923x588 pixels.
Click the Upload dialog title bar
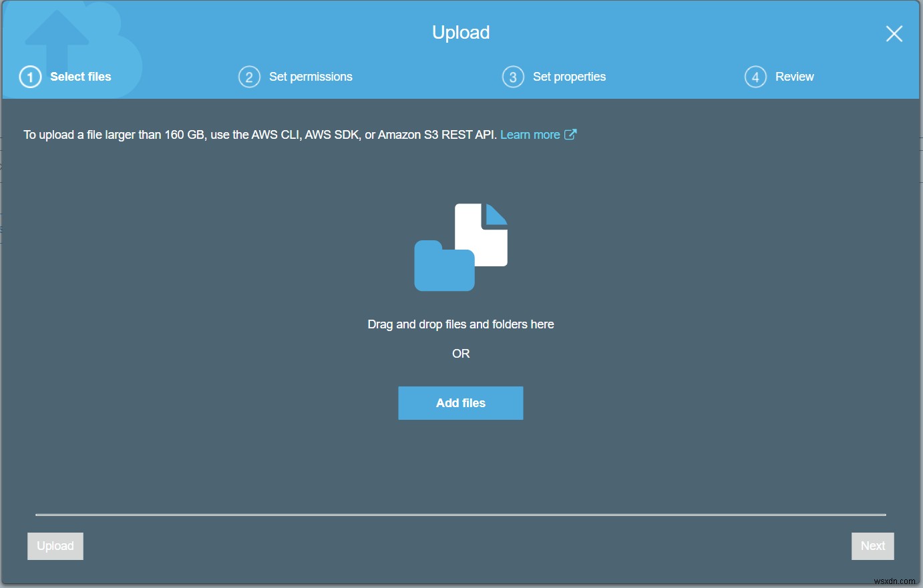tap(460, 32)
